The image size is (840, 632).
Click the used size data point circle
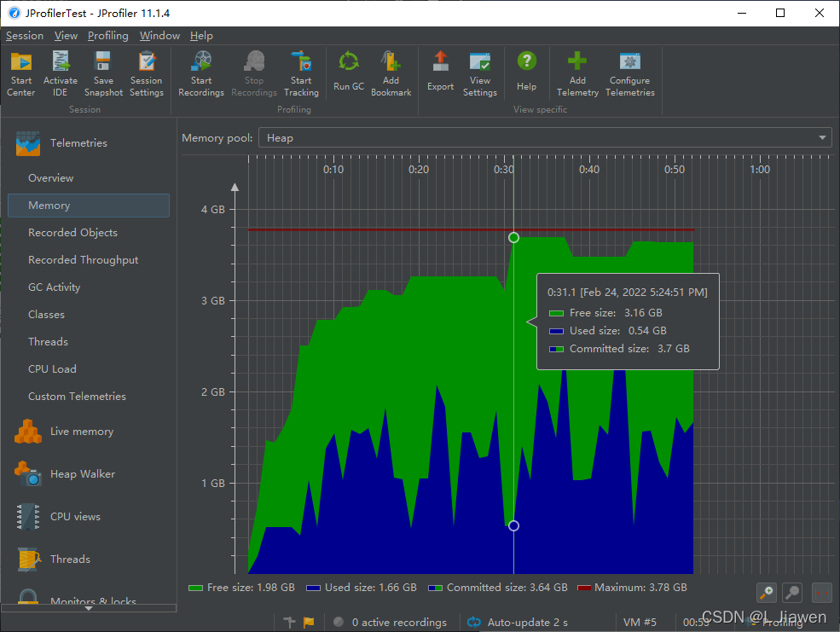click(x=513, y=526)
